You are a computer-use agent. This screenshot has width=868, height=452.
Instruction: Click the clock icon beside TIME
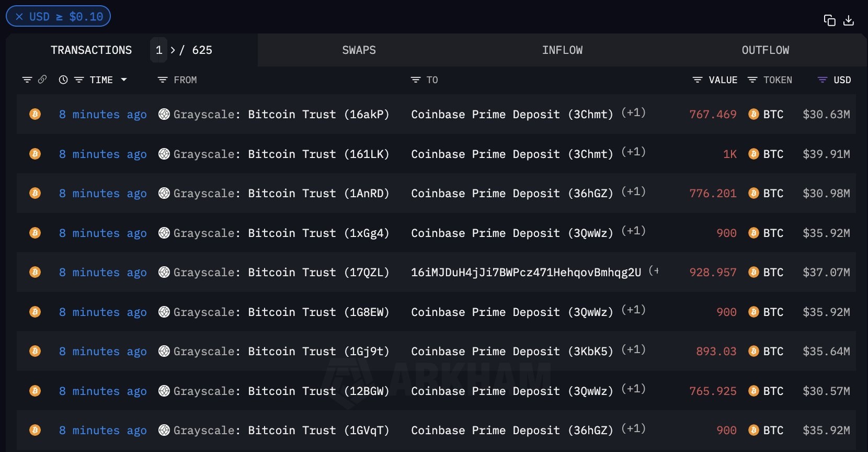pos(63,80)
